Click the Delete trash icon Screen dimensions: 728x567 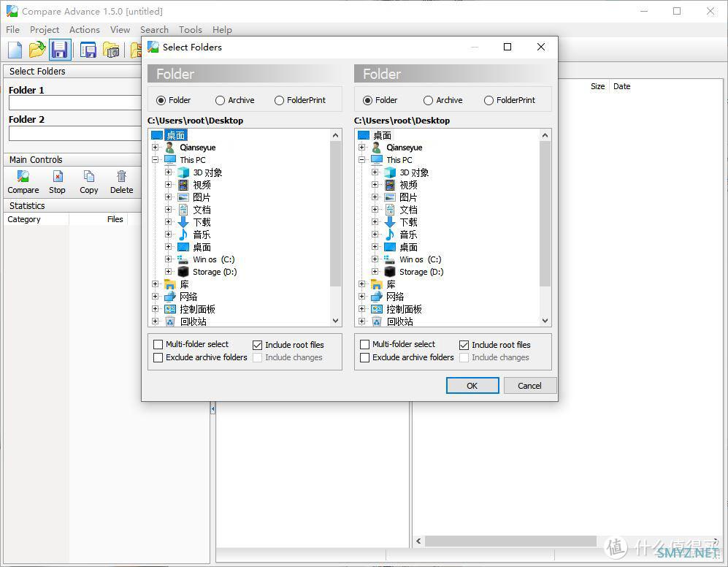(121, 176)
